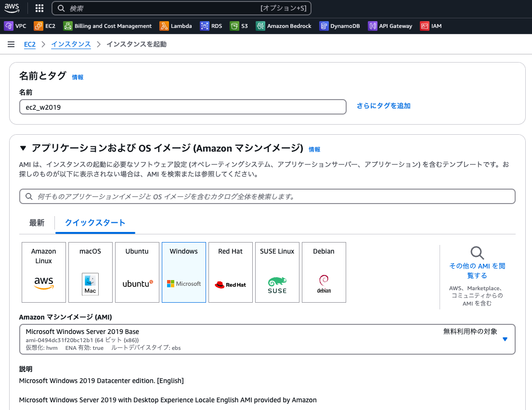Switch to the クイックスタート tab
The image size is (532, 410).
[x=95, y=223]
